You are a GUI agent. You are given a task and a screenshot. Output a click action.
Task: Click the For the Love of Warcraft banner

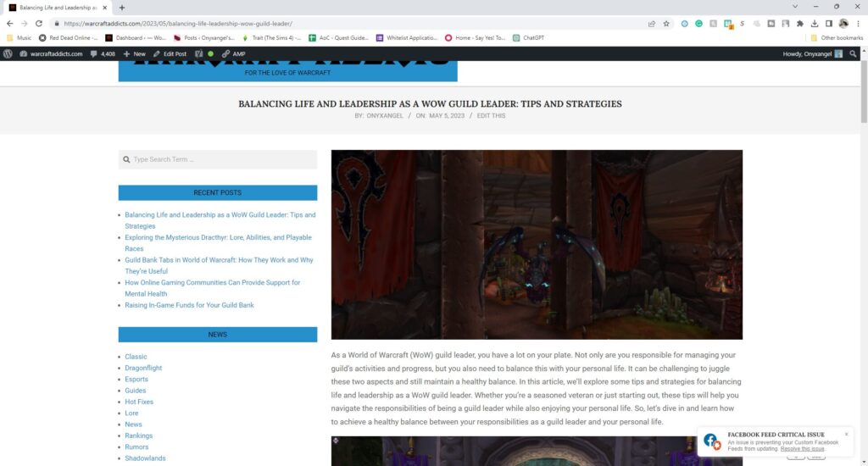click(x=288, y=71)
